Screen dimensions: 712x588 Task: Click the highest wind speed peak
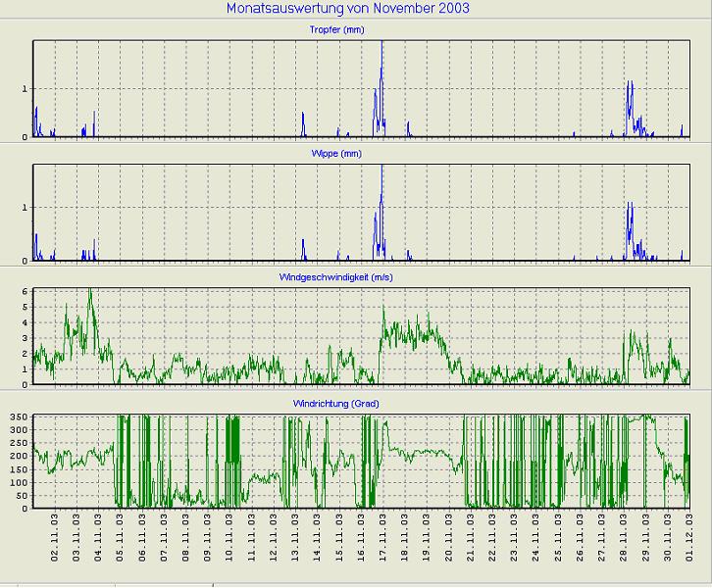tap(90, 291)
